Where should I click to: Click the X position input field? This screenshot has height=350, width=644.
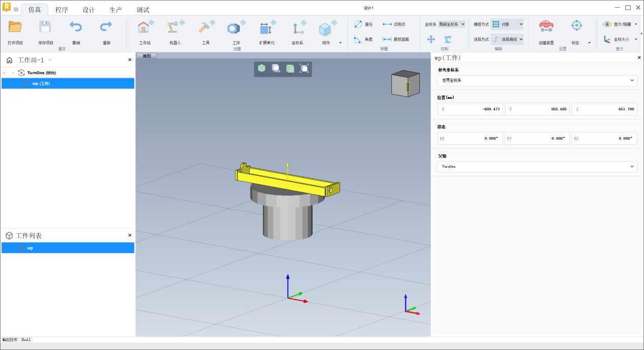coord(470,109)
